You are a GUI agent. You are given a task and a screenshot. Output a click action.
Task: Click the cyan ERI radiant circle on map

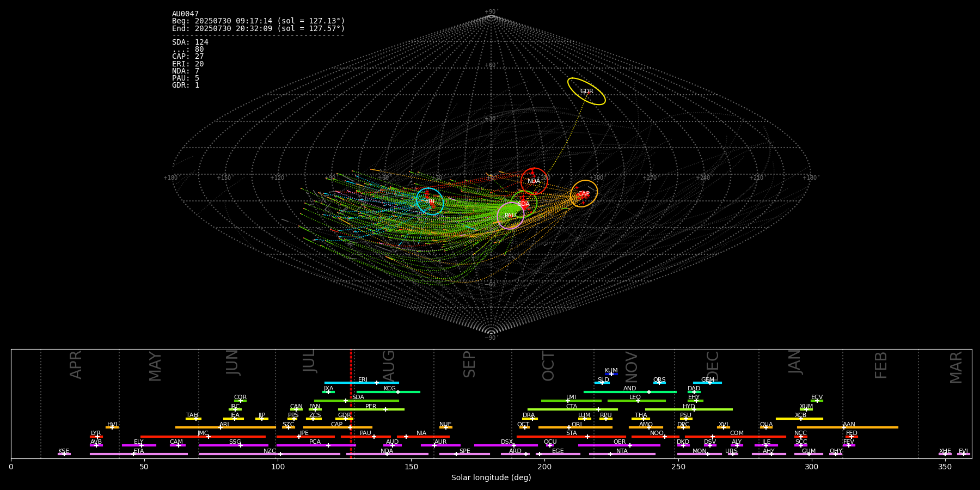pyautogui.click(x=430, y=201)
